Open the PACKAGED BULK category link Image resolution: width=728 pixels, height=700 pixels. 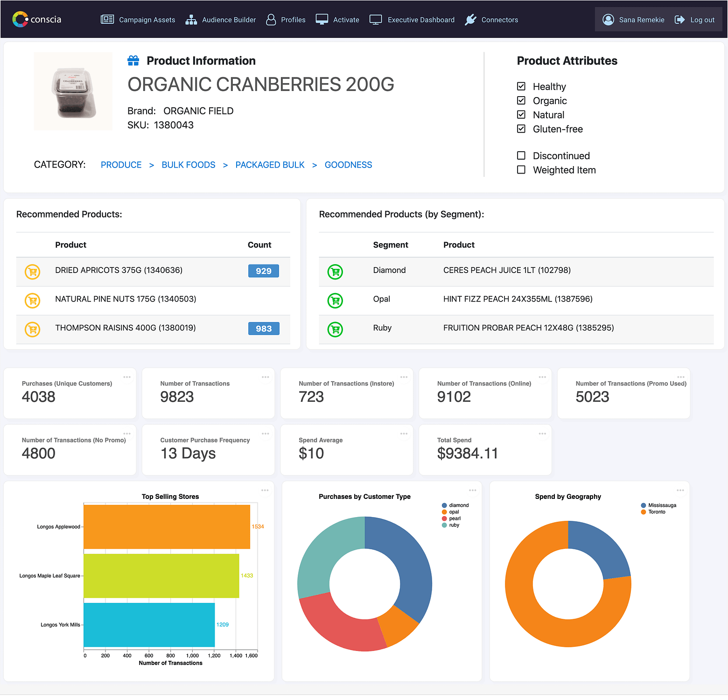270,165
